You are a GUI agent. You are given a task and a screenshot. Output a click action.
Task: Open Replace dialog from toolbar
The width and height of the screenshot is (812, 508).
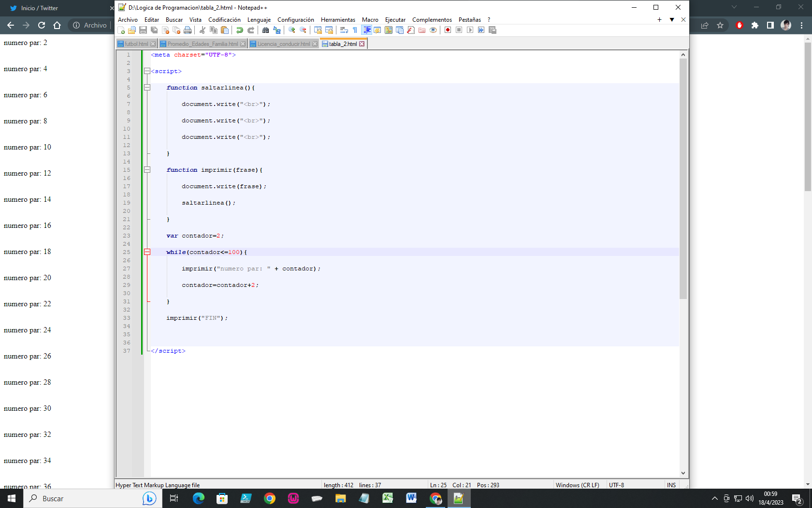point(277,30)
